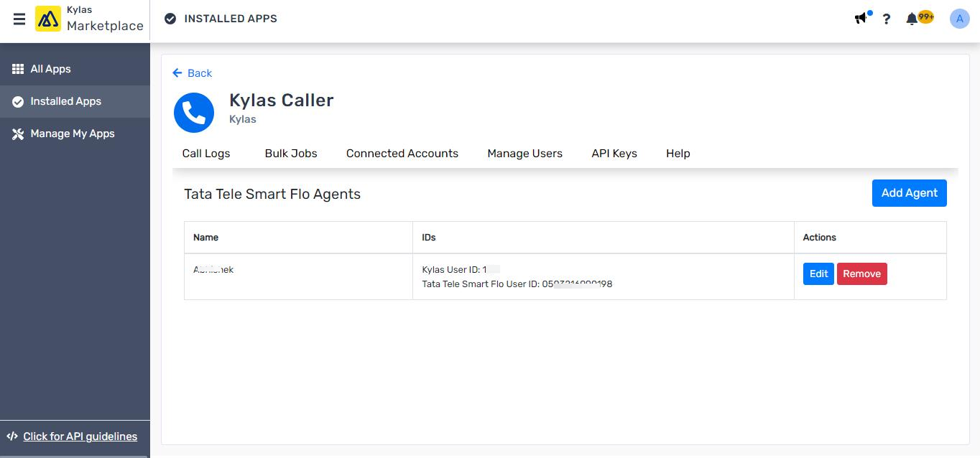Go to All Apps in sidebar
The width and height of the screenshot is (980, 458).
pos(75,69)
